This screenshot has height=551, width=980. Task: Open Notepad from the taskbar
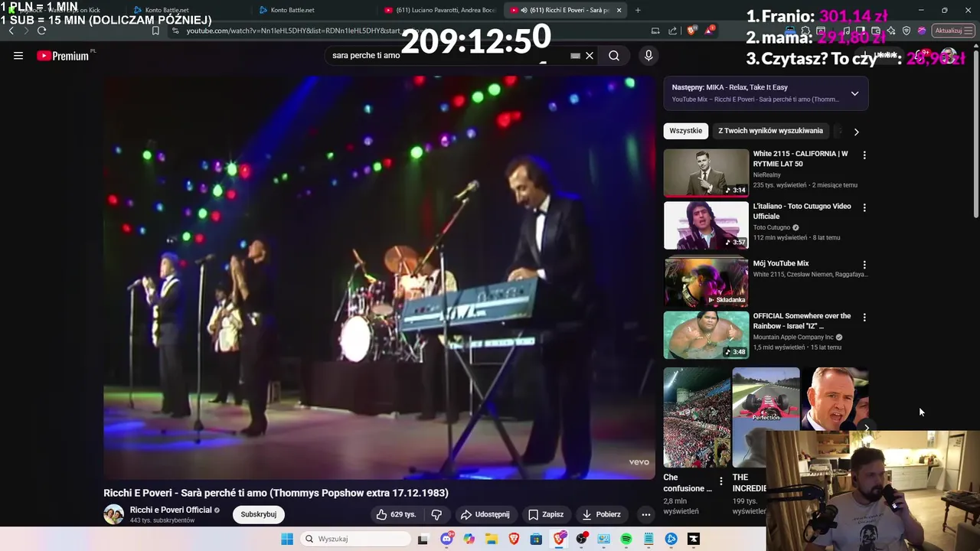click(x=648, y=539)
